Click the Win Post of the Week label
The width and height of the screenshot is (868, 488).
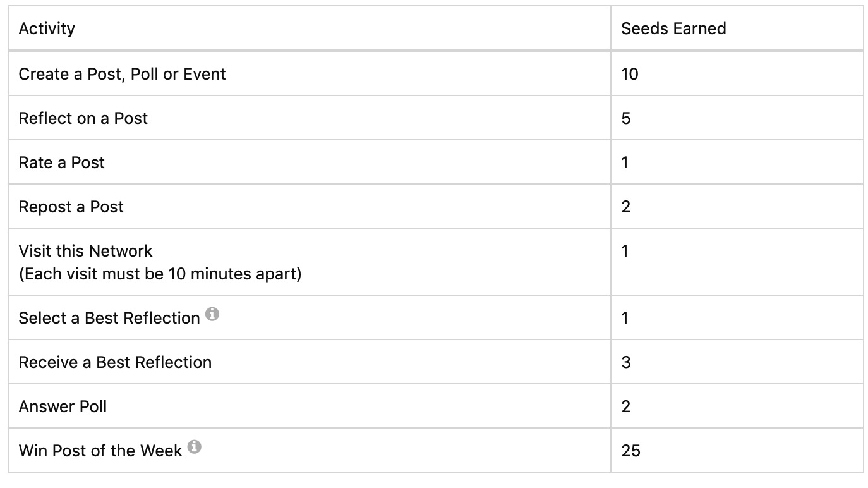point(100,451)
